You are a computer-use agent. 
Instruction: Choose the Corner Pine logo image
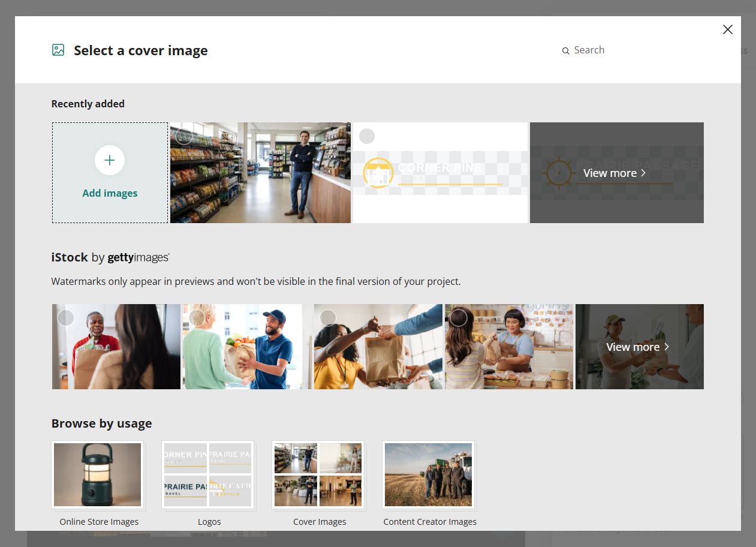point(440,173)
